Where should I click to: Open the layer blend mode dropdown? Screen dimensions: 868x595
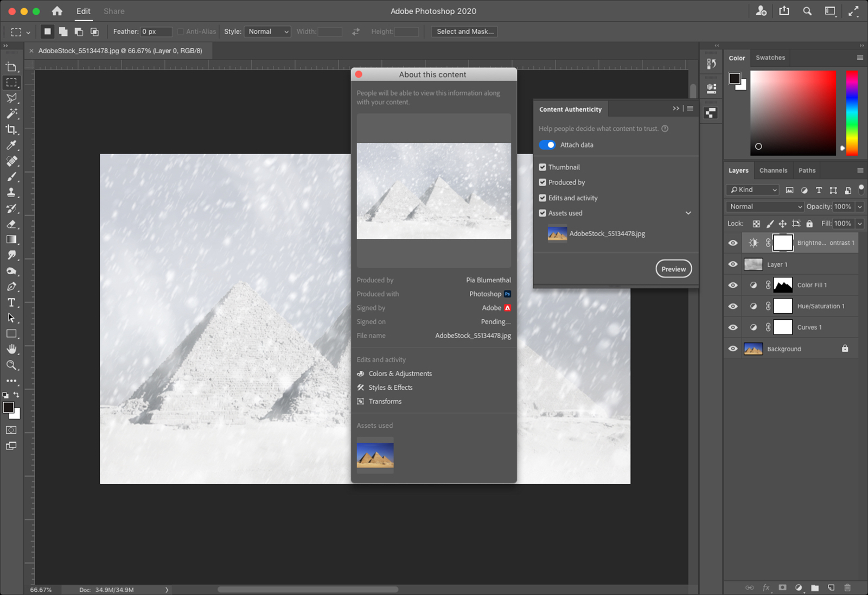764,206
